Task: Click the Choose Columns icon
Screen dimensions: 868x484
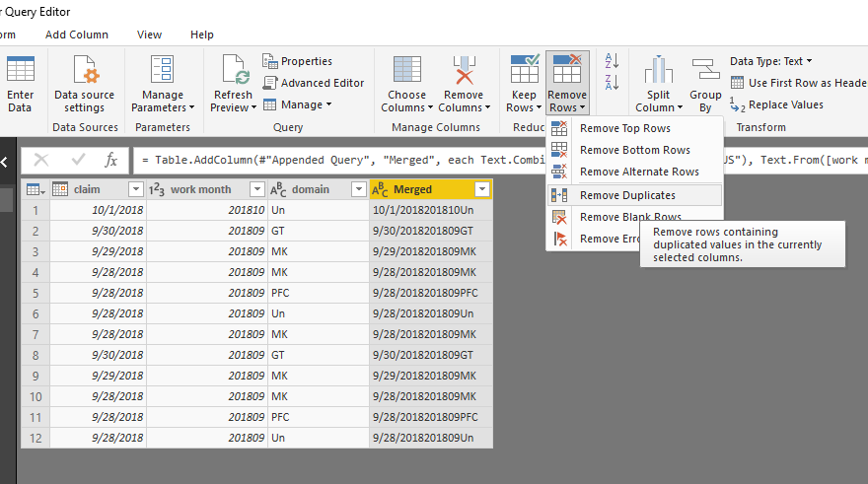Action: [406, 69]
